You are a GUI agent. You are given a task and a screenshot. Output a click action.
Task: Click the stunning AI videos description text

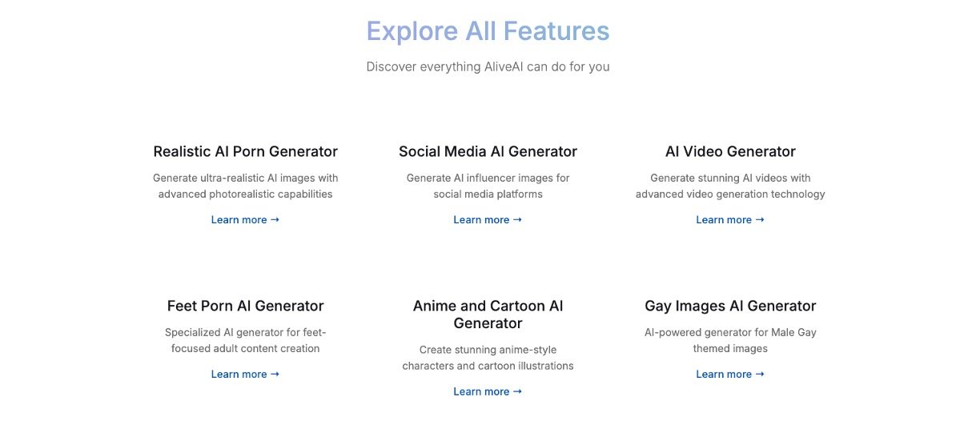(x=730, y=186)
